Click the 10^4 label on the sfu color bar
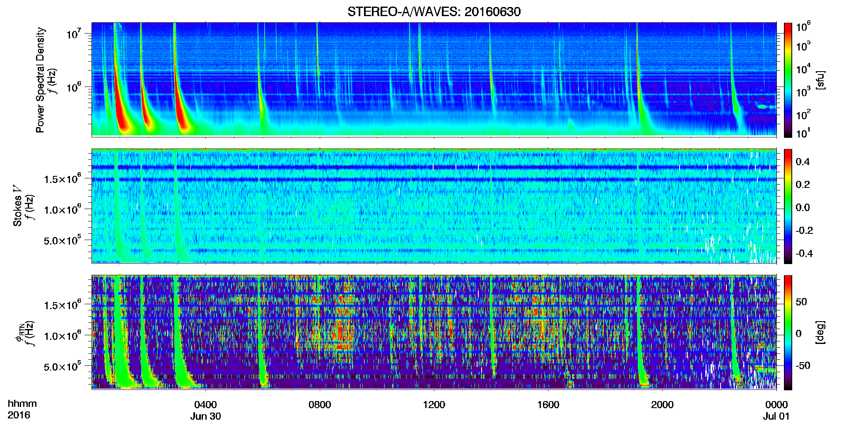The height and width of the screenshot is (447, 868). [803, 69]
